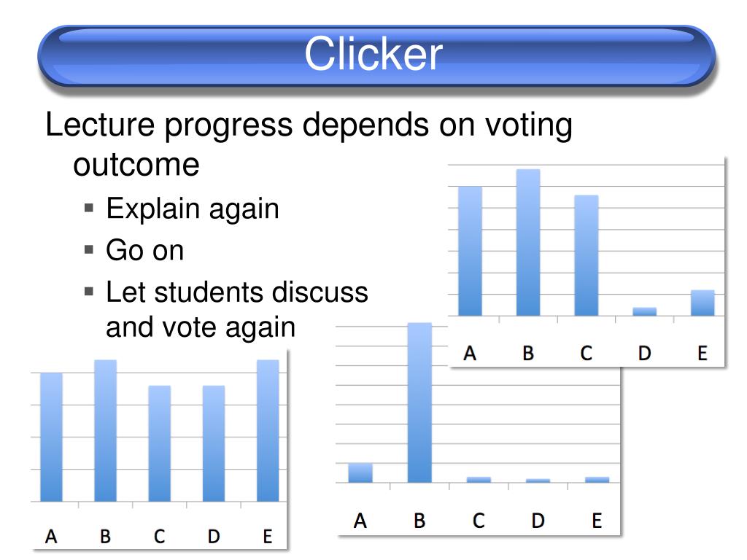Click bar A in bottom-left chart
The width and height of the screenshot is (747, 560).
[52, 437]
